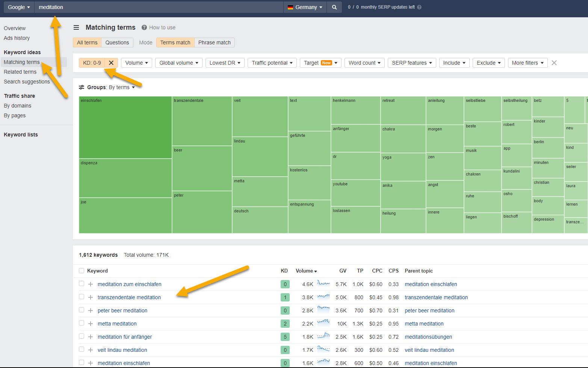The height and width of the screenshot is (368, 588).
Task: Select all keywords header checkbox
Action: (82, 271)
